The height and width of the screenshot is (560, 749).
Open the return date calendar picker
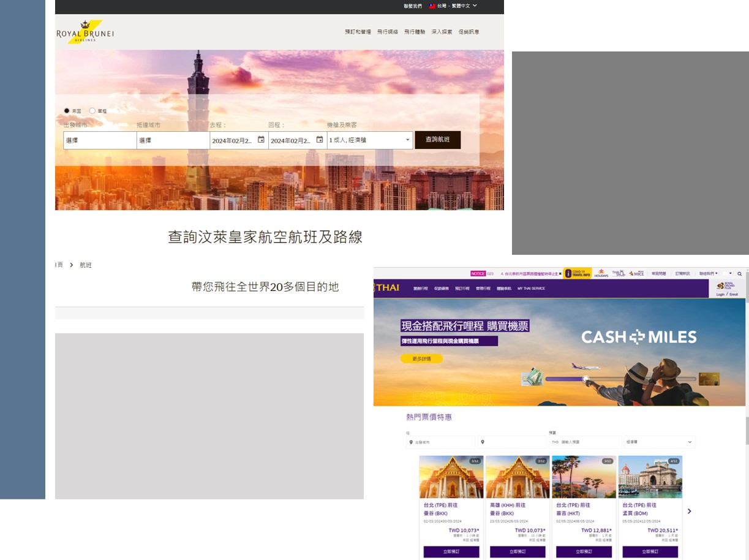click(319, 139)
